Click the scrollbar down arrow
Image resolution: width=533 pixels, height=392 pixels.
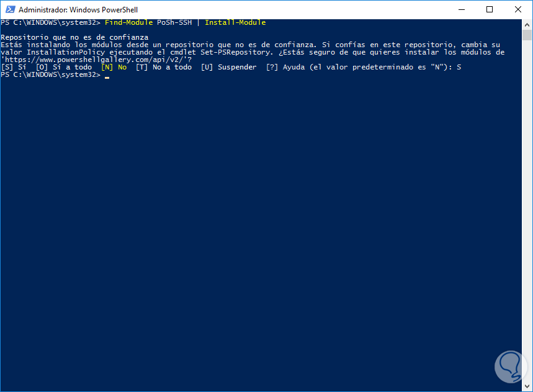(526, 386)
